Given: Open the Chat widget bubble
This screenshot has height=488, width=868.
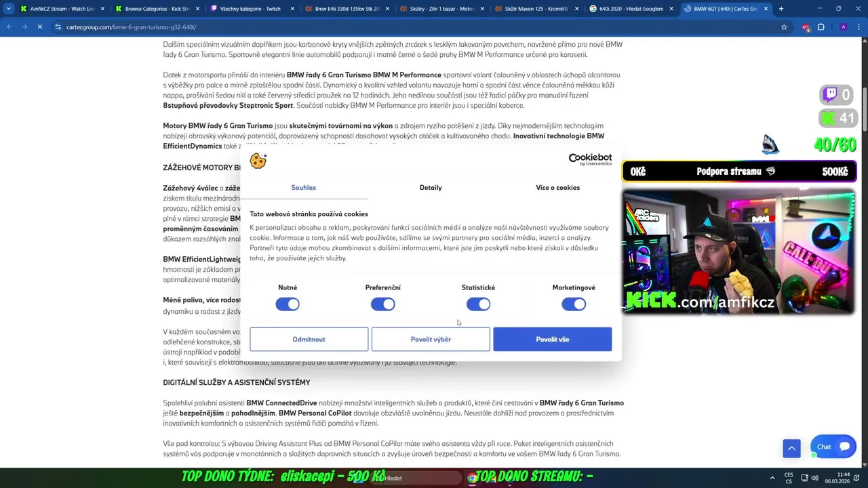Looking at the screenshot, I should click(x=833, y=447).
